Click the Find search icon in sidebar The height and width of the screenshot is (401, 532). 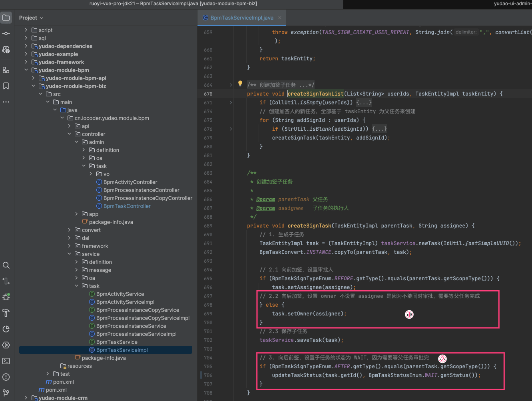point(6,265)
